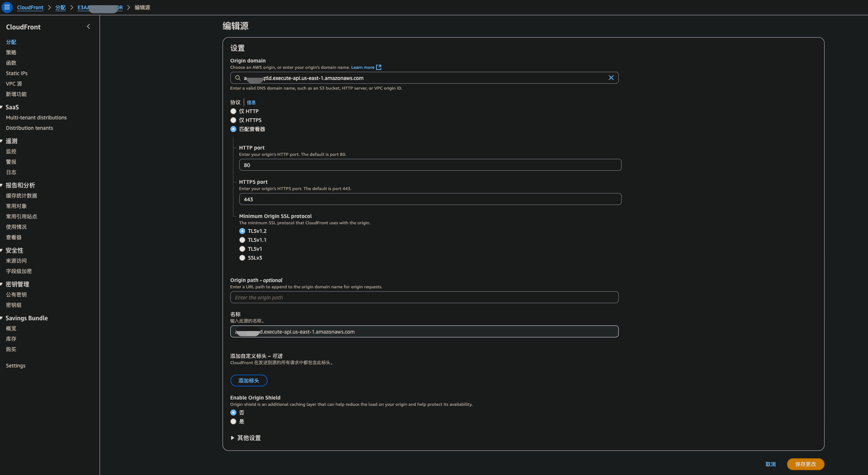Collapse the 遥测 sidebar group
Image resolution: width=868 pixels, height=475 pixels.
pos(1,141)
